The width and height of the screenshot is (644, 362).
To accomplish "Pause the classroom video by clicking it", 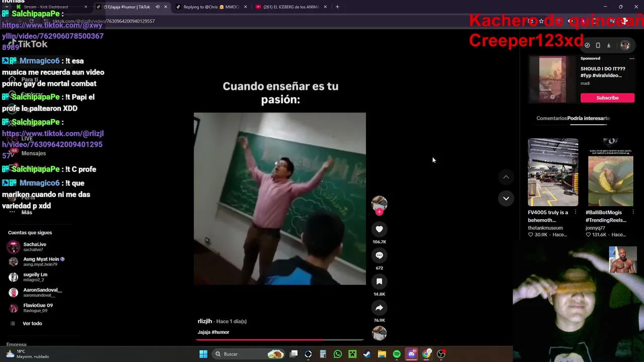I will (280, 199).
